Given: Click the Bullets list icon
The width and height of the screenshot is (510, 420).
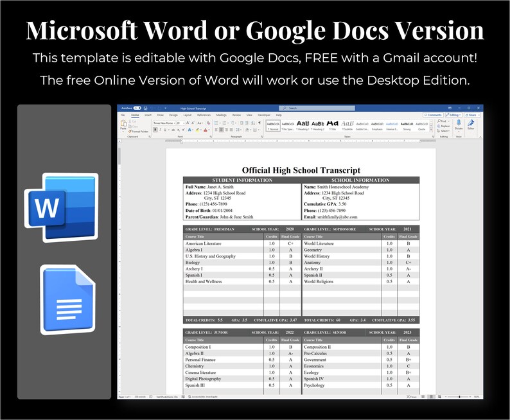Looking at the screenshot, I should 216,123.
